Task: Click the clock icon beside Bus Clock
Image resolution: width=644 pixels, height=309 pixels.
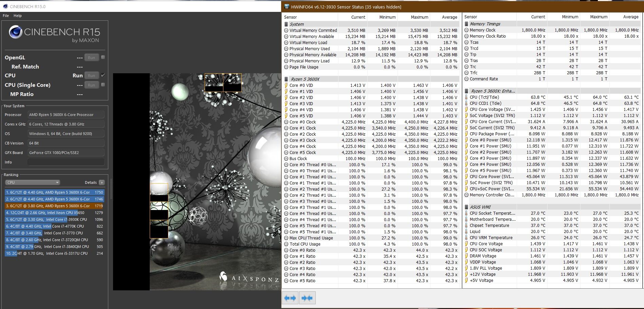Action: (286, 159)
